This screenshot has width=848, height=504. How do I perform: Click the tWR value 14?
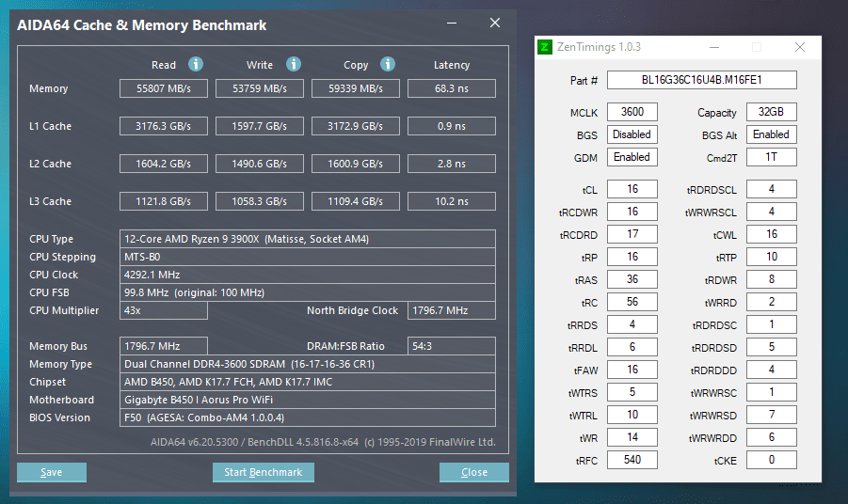point(632,437)
